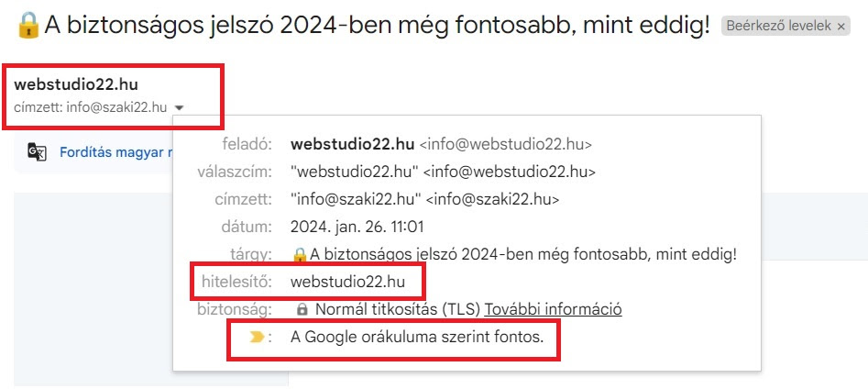Collapse the recipient details dropdown arrow

180,107
